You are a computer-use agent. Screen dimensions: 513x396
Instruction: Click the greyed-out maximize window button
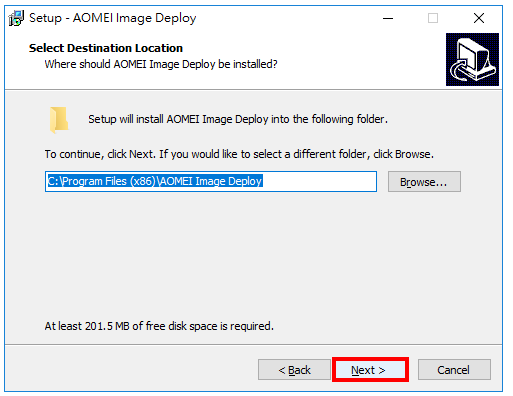click(433, 18)
